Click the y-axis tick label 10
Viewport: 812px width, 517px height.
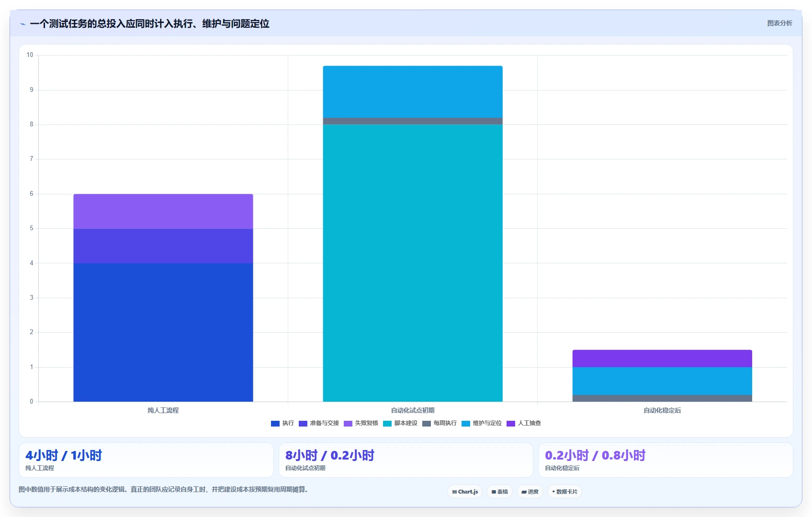click(30, 55)
